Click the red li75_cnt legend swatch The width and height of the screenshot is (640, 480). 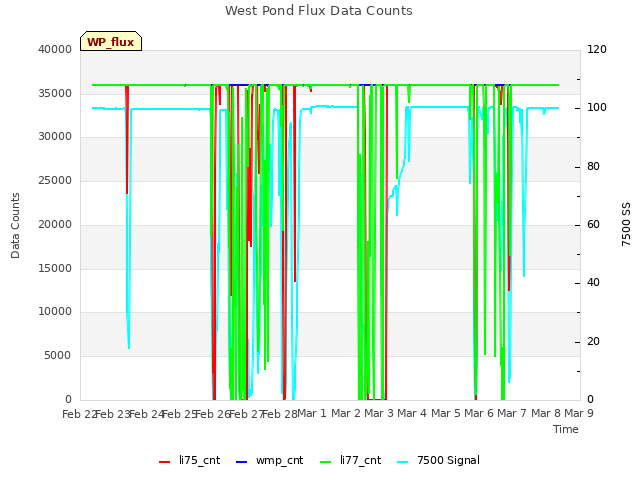point(164,462)
